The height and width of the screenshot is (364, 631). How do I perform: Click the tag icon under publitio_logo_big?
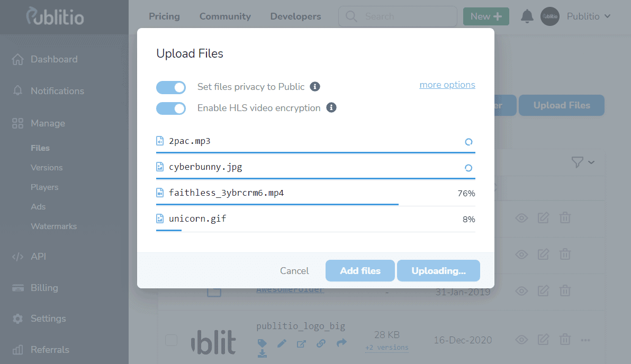point(262,343)
